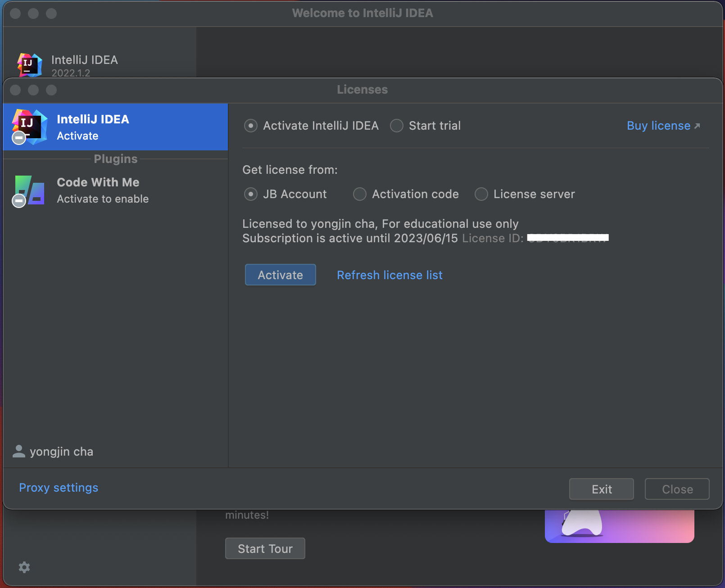Open the Refresh license list link

point(390,275)
